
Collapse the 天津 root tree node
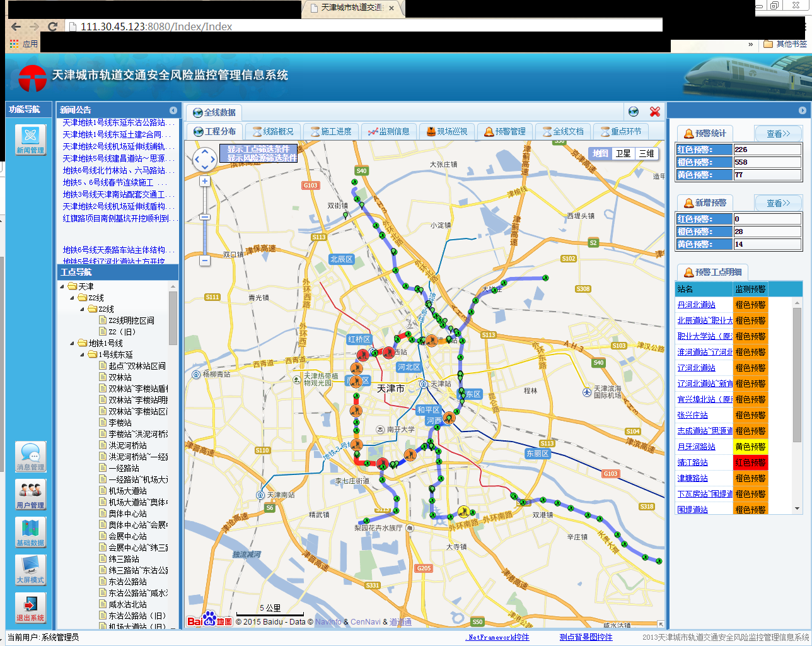click(62, 286)
